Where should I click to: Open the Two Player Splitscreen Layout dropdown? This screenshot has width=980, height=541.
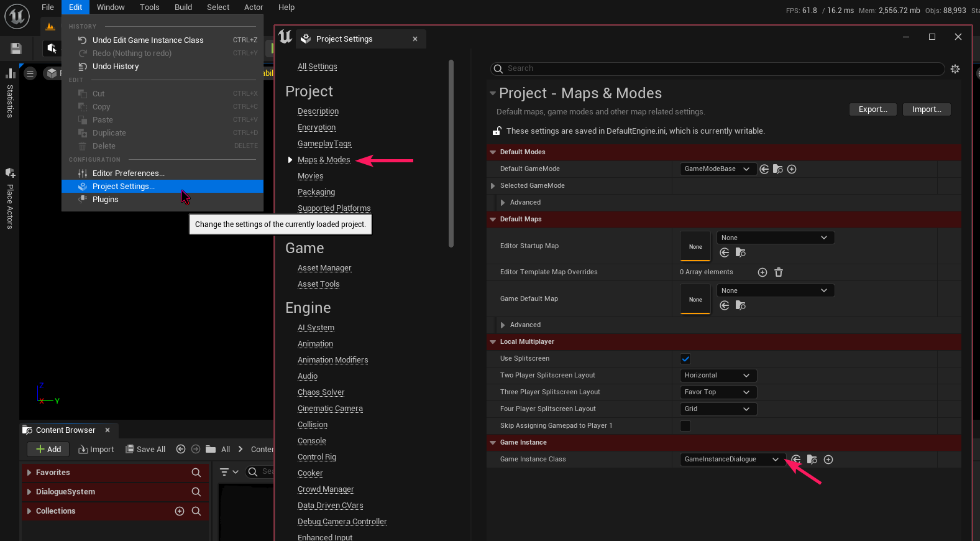pos(718,376)
